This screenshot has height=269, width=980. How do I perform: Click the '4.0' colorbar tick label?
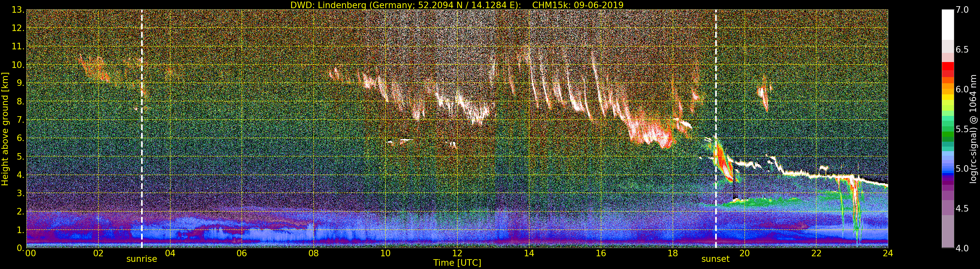pyautogui.click(x=962, y=248)
